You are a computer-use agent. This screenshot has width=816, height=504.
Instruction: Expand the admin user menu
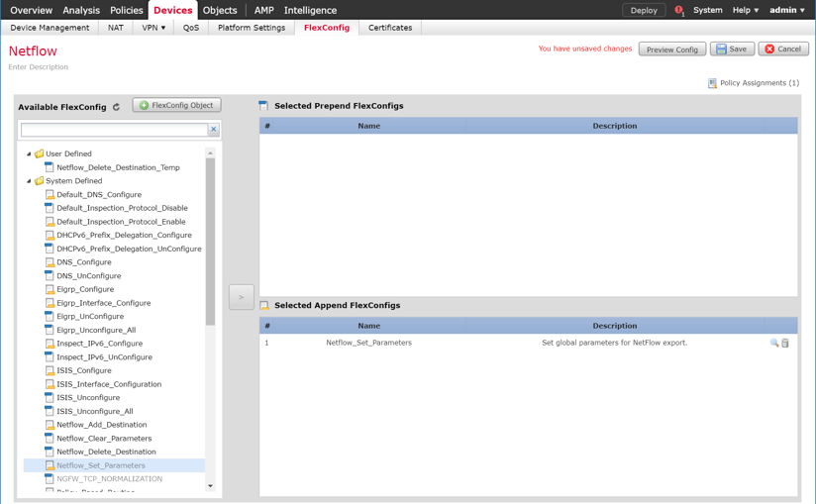pos(787,10)
